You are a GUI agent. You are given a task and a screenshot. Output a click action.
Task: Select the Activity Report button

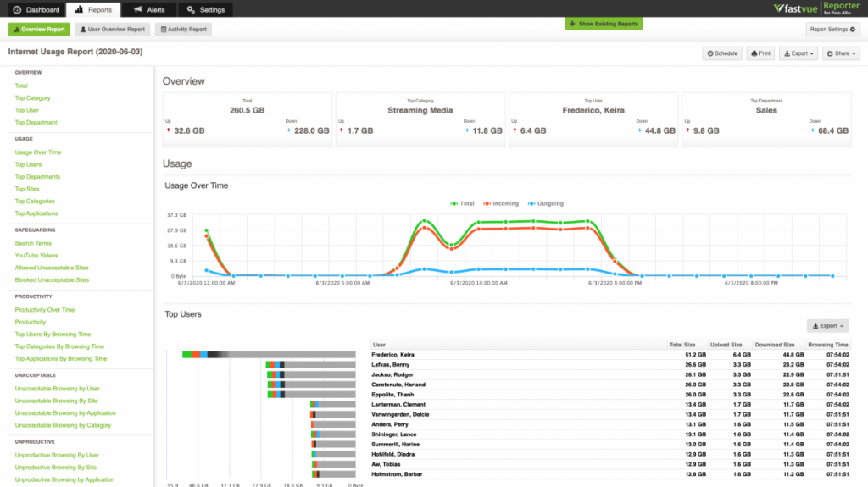click(183, 30)
